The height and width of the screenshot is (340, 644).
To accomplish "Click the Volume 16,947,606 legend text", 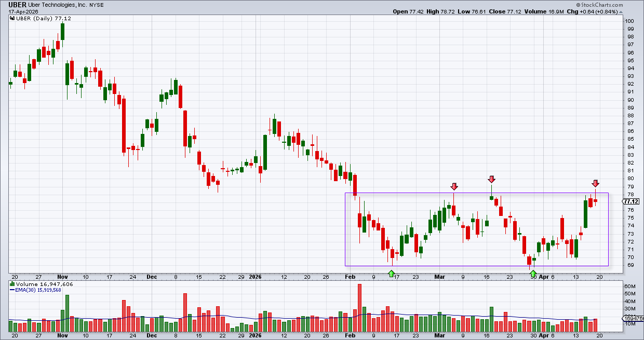I will tap(45, 284).
